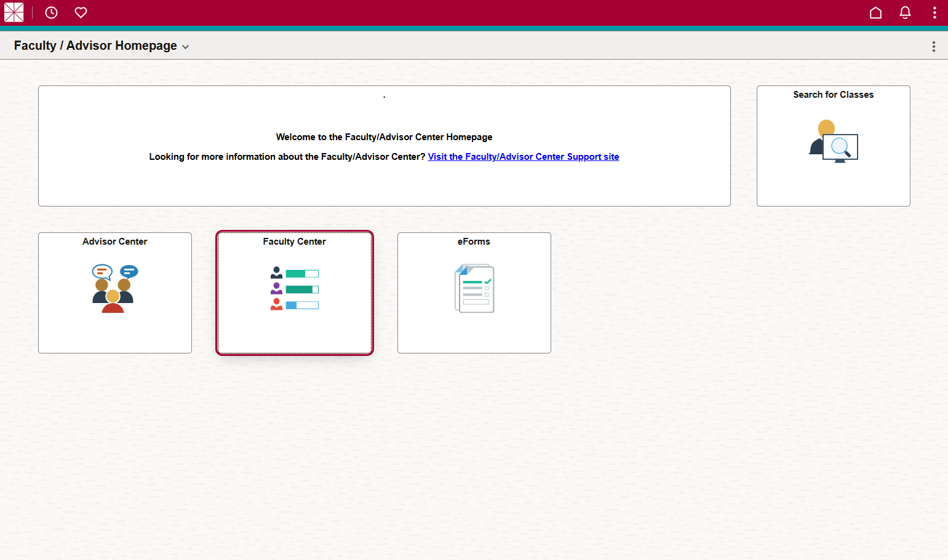Click the Advisor Center people icon

(114, 289)
